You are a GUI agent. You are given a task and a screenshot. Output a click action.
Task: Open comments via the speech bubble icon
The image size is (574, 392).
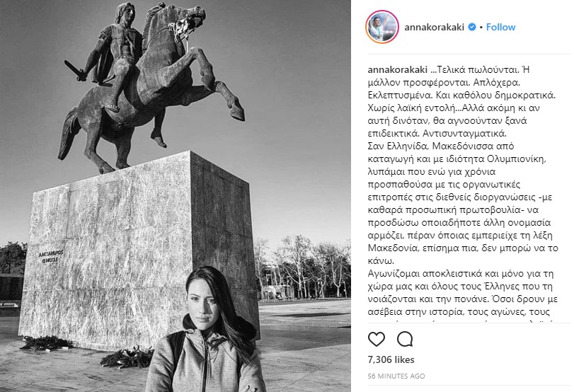point(405,340)
